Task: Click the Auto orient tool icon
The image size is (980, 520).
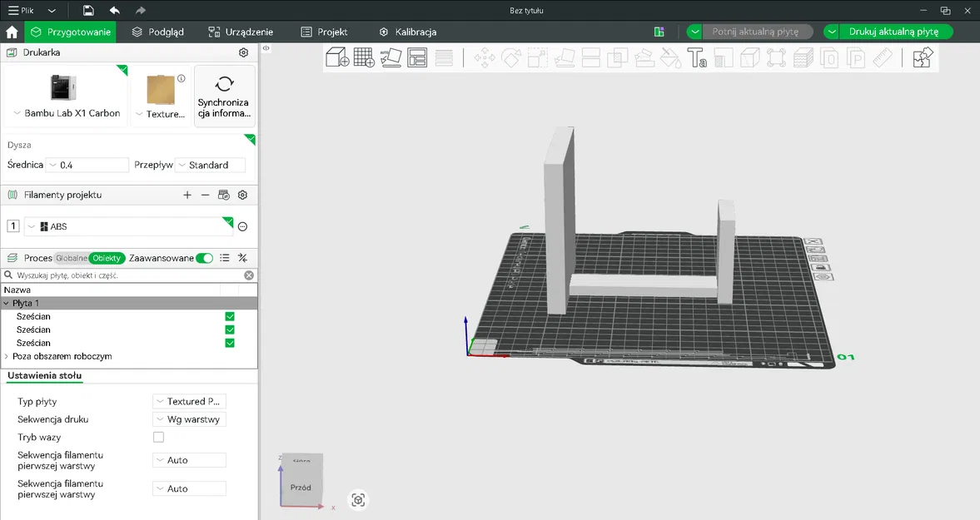Action: [391, 57]
